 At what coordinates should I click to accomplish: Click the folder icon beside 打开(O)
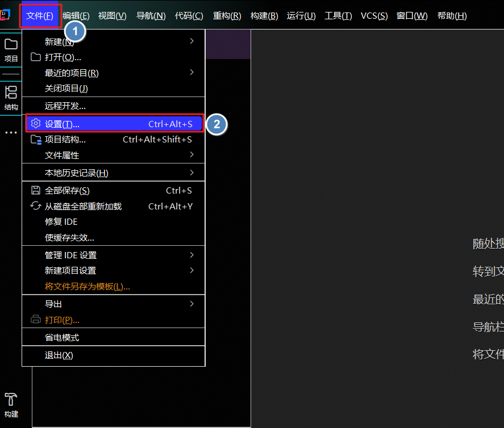point(36,57)
